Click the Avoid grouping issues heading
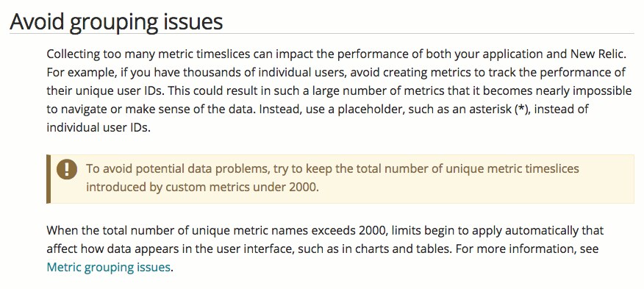Screen dimensions: 644x289 point(116,21)
